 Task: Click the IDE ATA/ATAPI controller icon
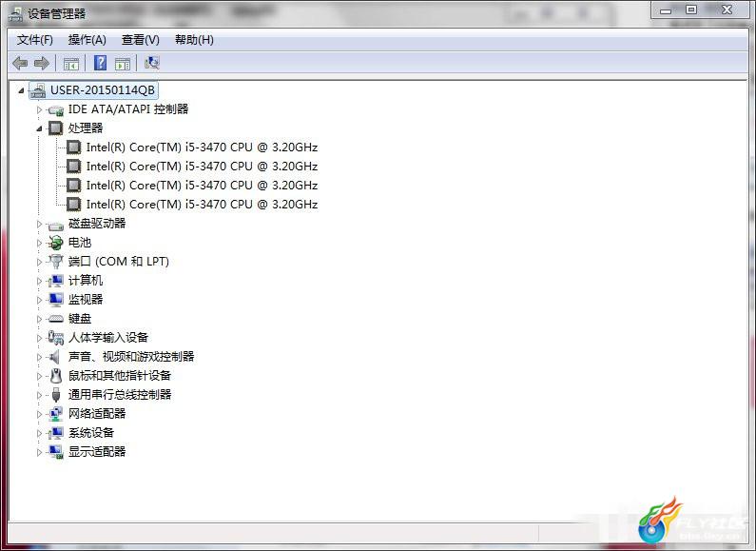[56, 110]
